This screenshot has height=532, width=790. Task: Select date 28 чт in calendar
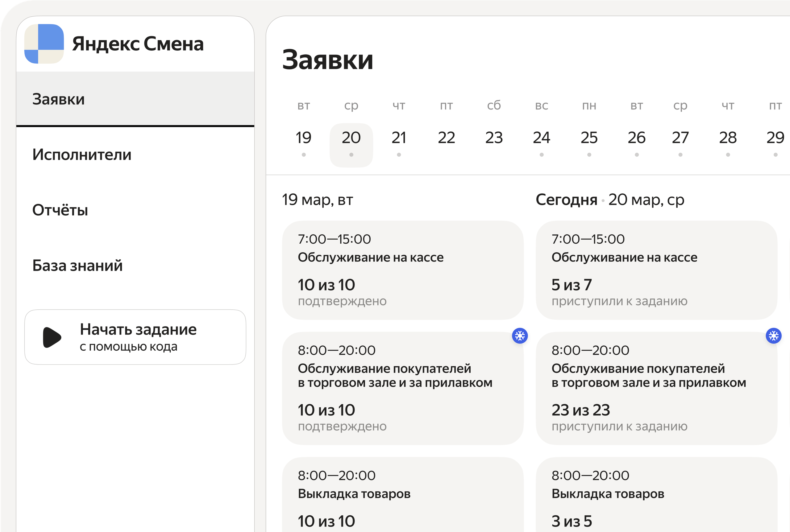728,138
